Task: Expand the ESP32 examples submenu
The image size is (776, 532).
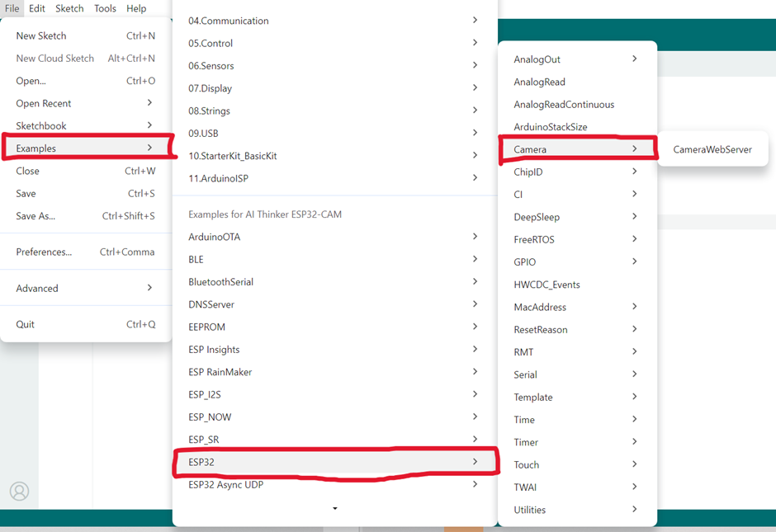Action: pyautogui.click(x=334, y=462)
